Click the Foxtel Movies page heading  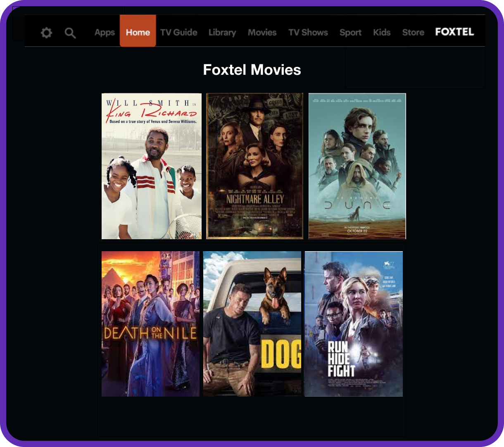click(252, 70)
